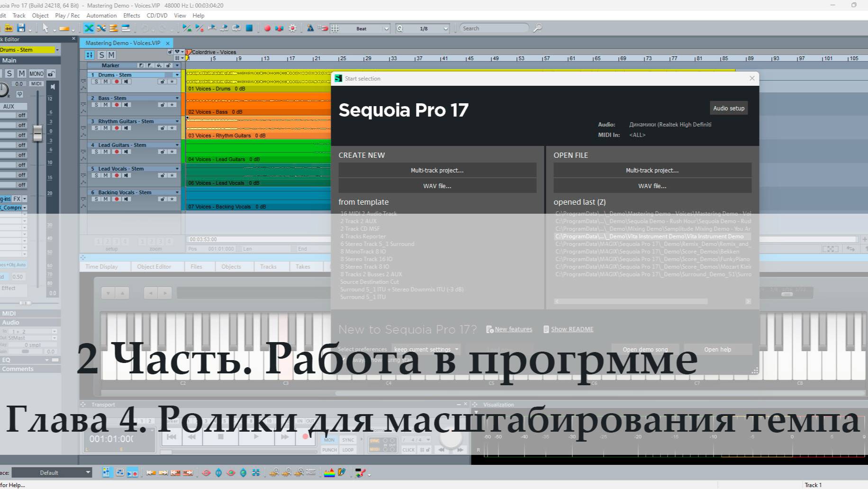The width and height of the screenshot is (868, 489).
Task: Toggle MONO button in Track Editor
Action: click(36, 74)
